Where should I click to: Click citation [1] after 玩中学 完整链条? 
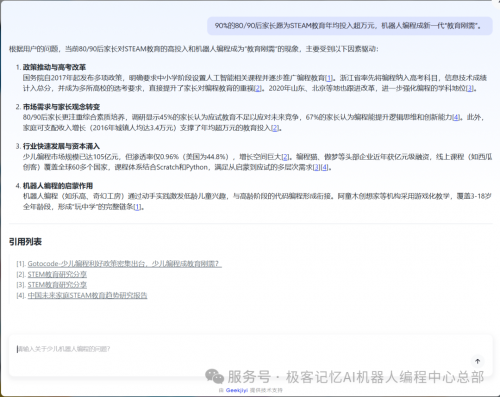(137, 207)
